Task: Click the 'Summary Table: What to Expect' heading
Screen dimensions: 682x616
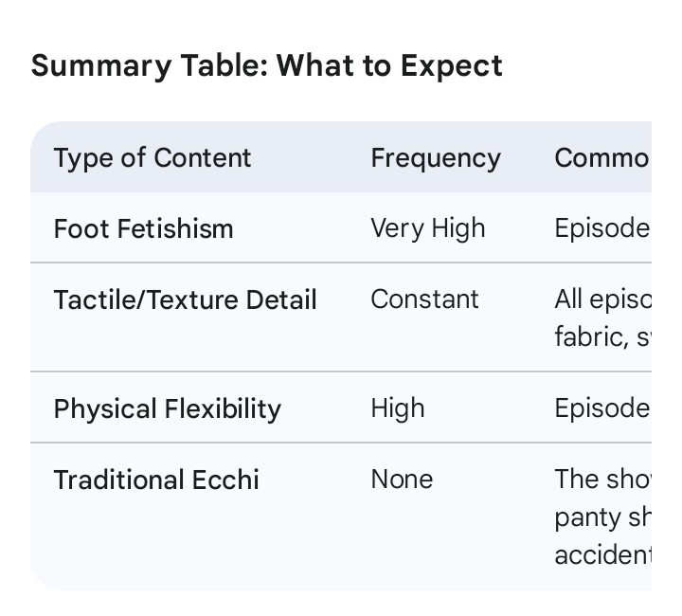Action: click(267, 66)
